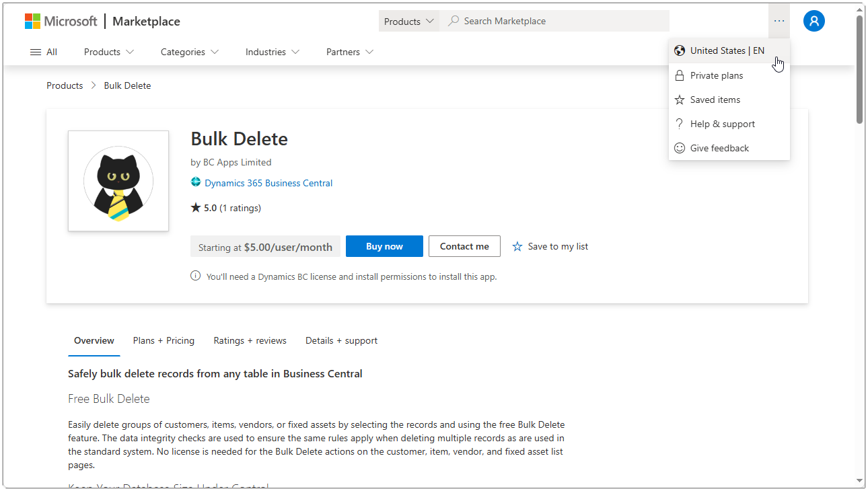
Task: Click the search magnifier icon
Action: pos(454,20)
